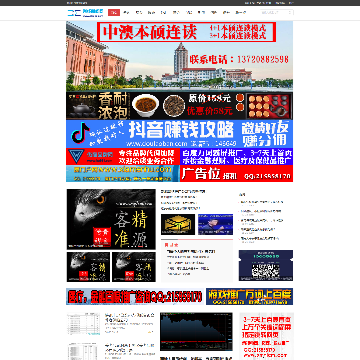
Task: Open the lower-left small eagle thumbnail
Action: 88,267
